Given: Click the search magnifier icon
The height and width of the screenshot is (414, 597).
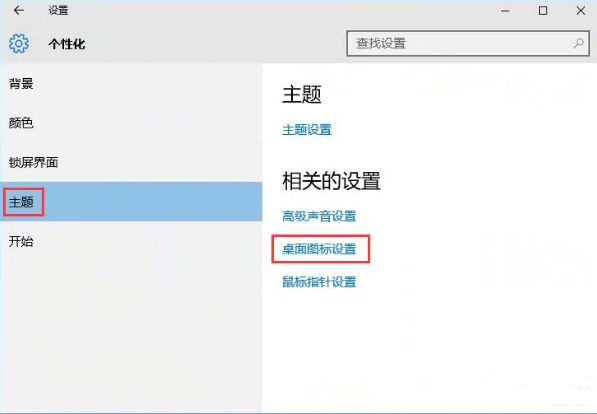Looking at the screenshot, I should [578, 43].
